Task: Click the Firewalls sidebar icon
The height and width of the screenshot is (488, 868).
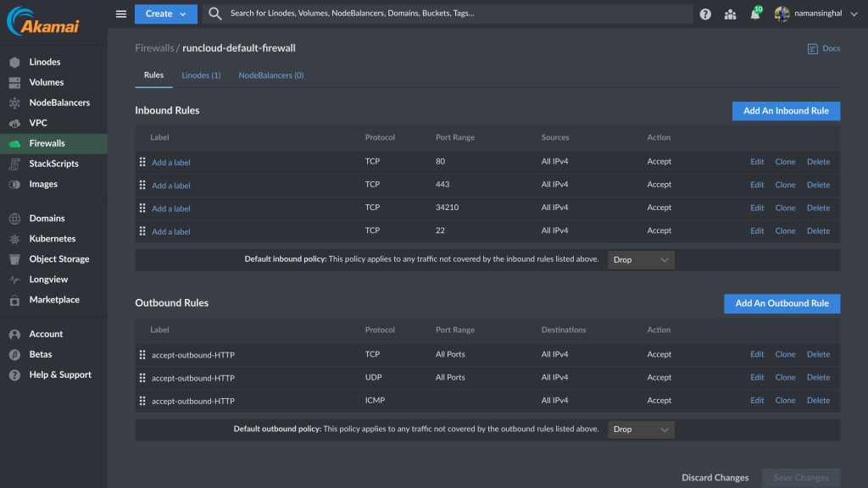Action: pos(15,143)
